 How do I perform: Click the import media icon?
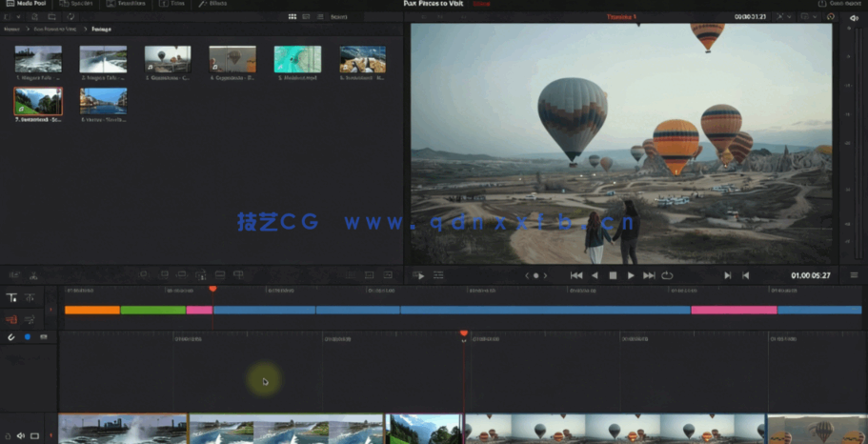(x=32, y=17)
